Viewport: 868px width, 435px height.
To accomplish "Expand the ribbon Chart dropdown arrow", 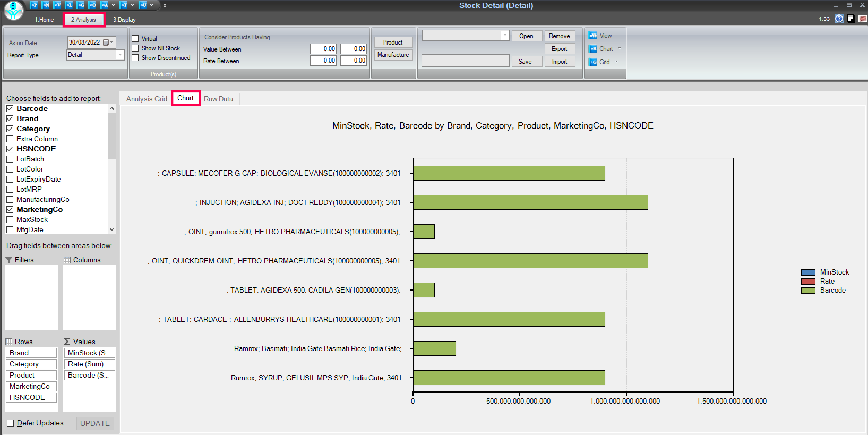I will 620,48.
